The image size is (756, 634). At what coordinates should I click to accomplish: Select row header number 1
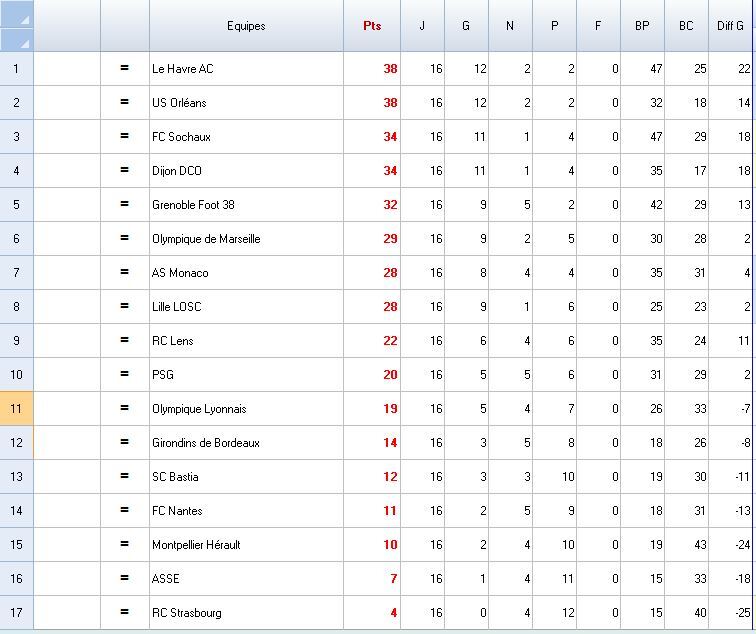click(16, 68)
